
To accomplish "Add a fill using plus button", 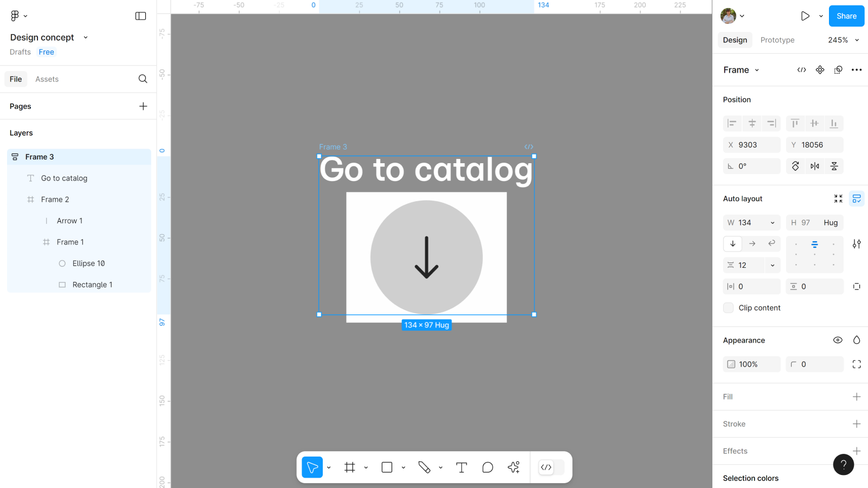I will click(856, 397).
